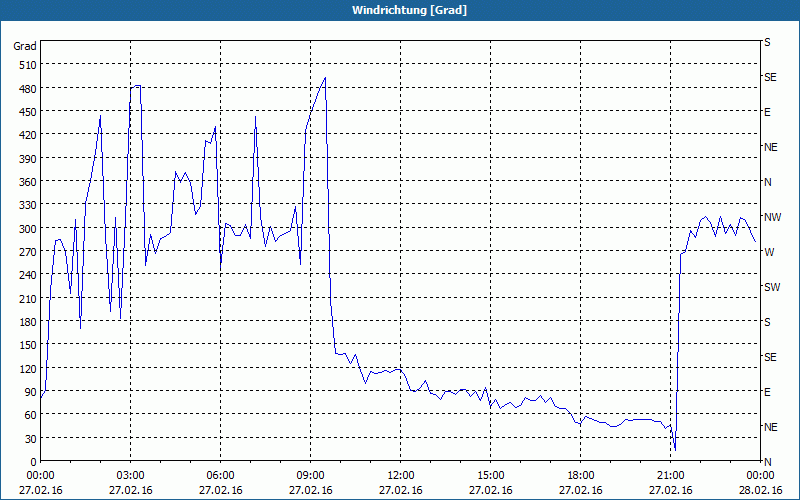This screenshot has width=800, height=500.
Task: Pick the 15:00 time label
Action: point(491,476)
